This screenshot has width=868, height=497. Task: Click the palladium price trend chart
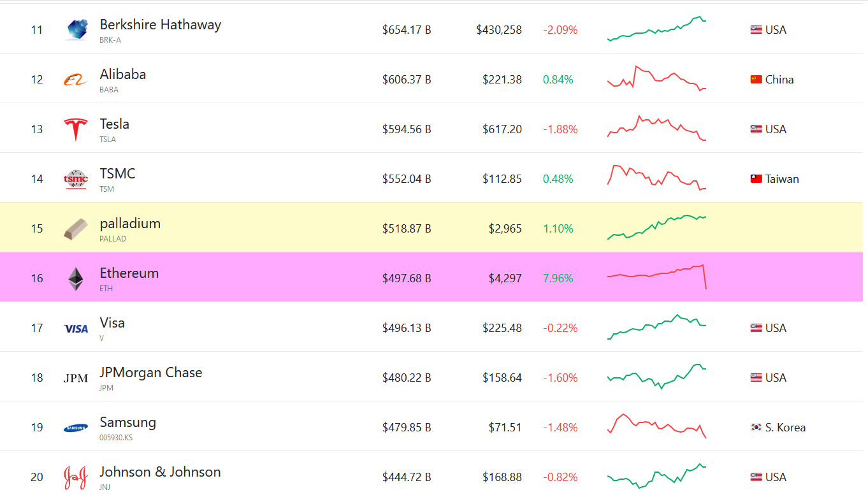pos(656,227)
